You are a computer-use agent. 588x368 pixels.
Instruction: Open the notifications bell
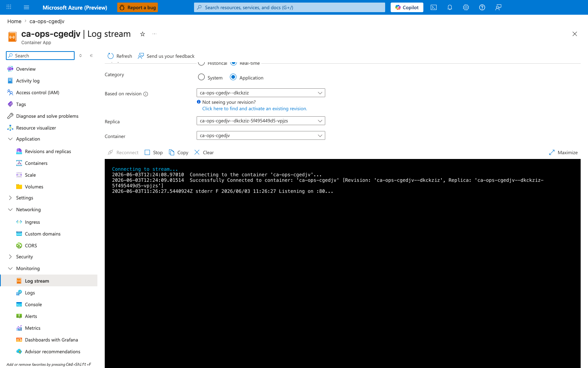[x=450, y=7]
